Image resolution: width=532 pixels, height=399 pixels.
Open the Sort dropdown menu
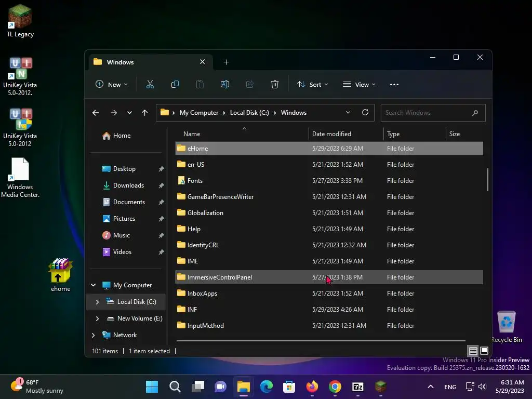(x=312, y=85)
